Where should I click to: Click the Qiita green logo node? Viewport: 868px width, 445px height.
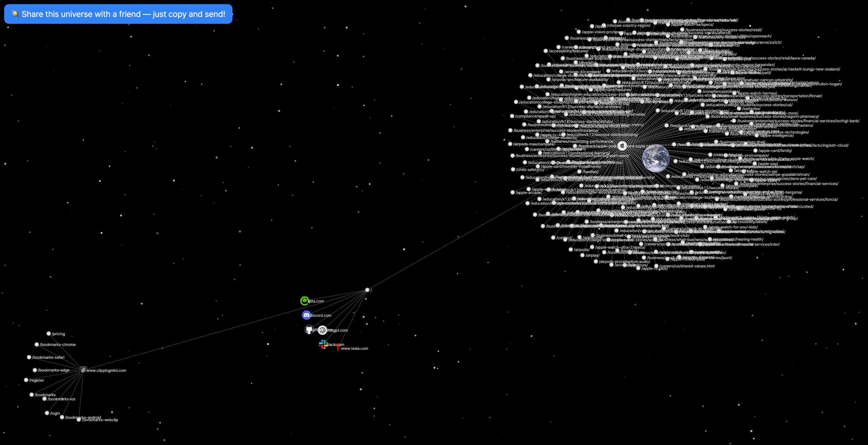coord(304,301)
